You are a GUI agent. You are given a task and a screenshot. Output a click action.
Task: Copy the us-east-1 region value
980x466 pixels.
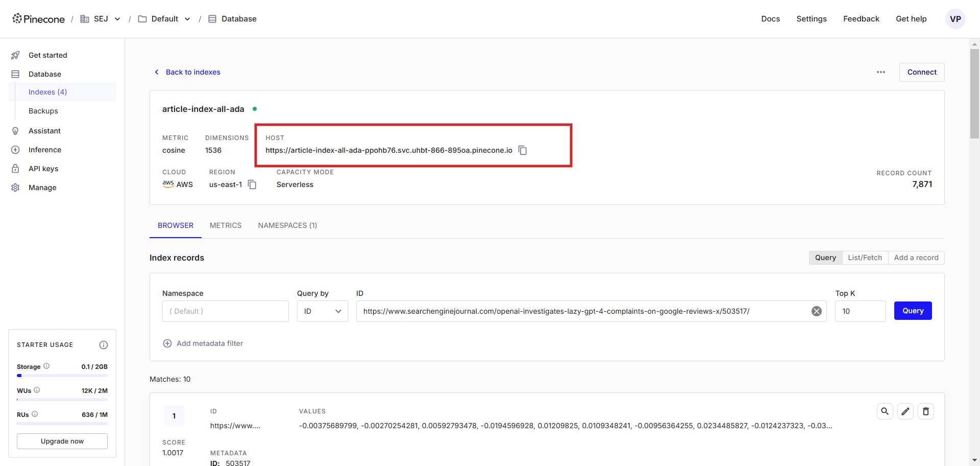pyautogui.click(x=252, y=184)
